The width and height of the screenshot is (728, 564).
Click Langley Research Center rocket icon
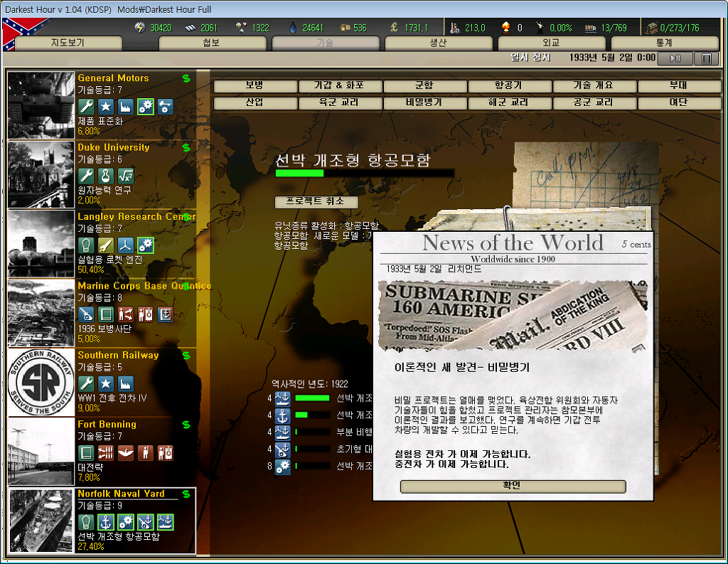(x=106, y=245)
